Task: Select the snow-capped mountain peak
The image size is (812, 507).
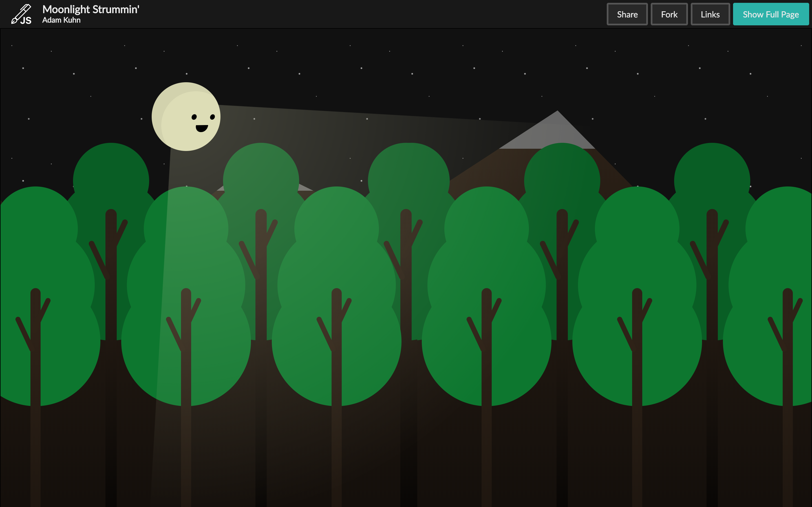Action: pos(557,131)
